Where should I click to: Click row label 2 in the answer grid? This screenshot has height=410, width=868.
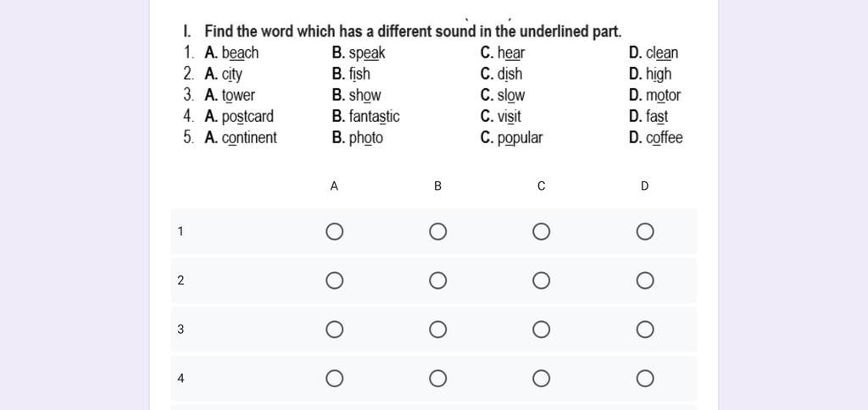point(181,281)
